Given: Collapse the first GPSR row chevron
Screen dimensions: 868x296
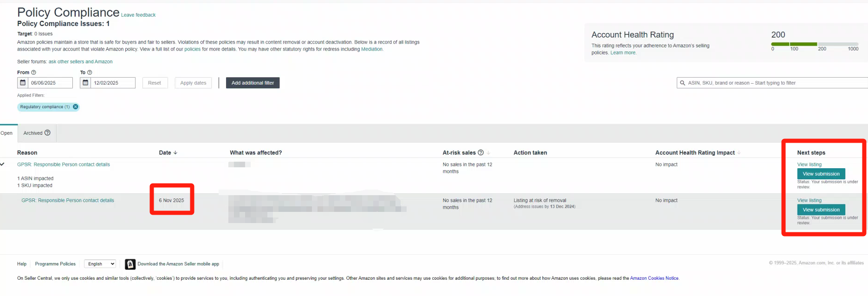Looking at the screenshot, I should (2, 164).
